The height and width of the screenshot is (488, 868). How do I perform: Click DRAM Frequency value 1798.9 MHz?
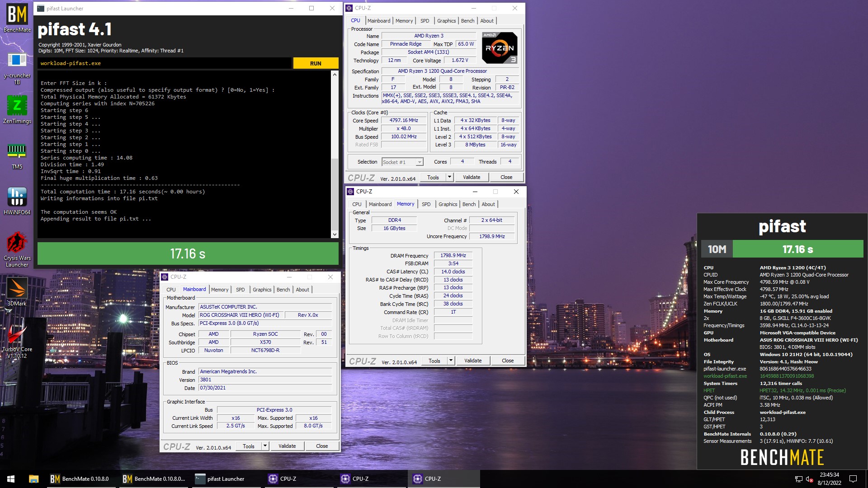(x=453, y=256)
